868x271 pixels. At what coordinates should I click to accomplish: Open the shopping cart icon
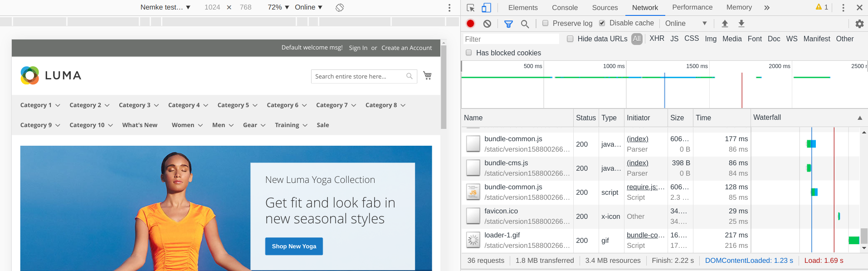pos(427,75)
